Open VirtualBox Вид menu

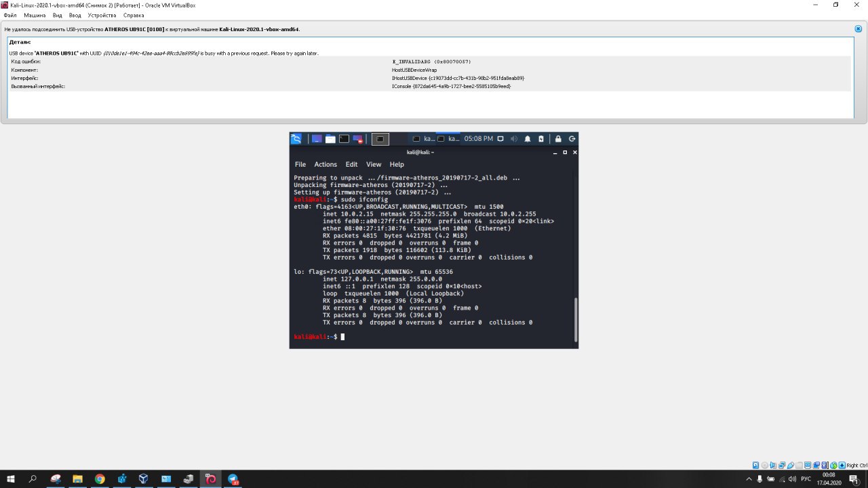coord(58,15)
